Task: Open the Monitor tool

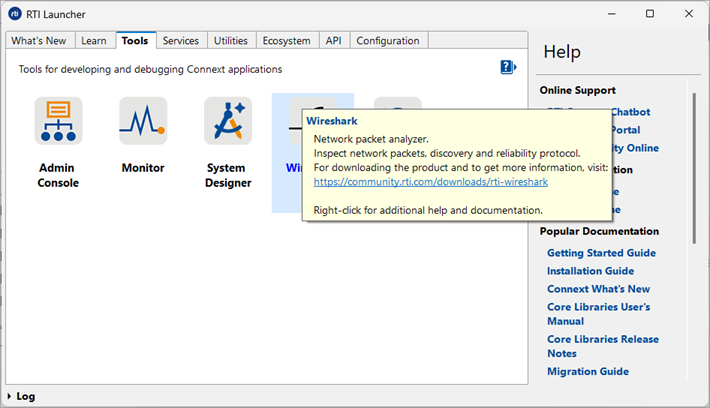Action: tap(143, 121)
